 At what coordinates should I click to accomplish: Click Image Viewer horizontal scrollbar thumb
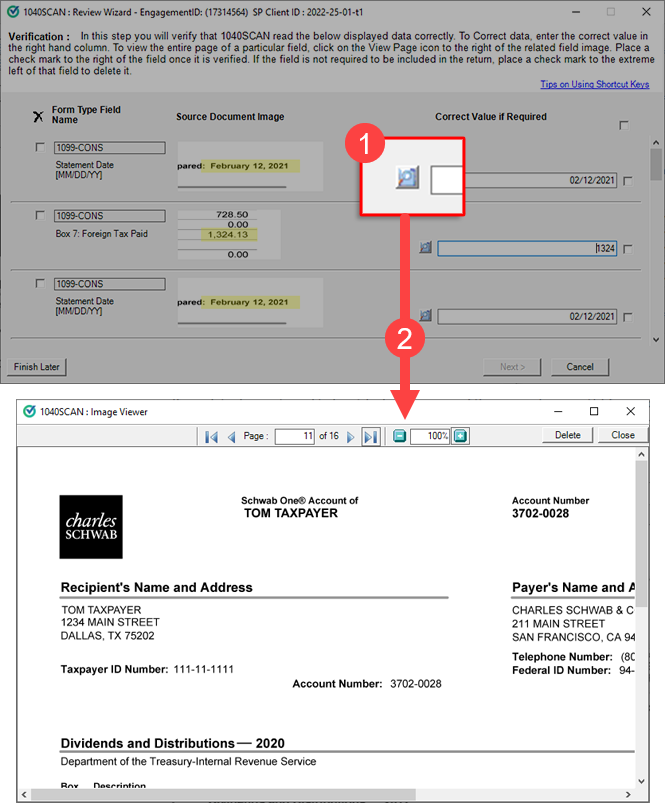tap(223, 795)
